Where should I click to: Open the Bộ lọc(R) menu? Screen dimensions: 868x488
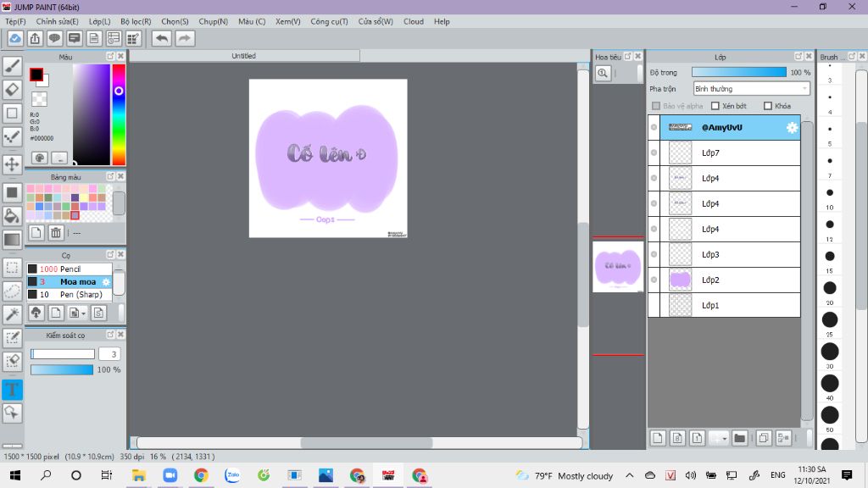[136, 21]
